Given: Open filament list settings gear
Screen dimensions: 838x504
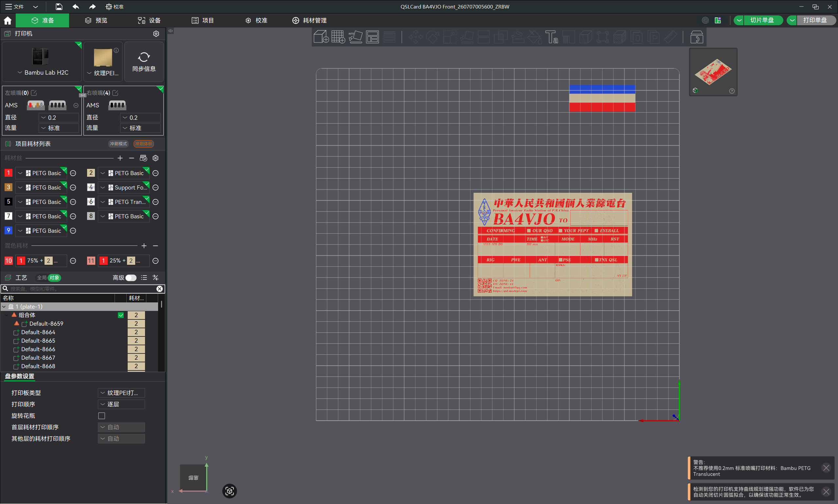Looking at the screenshot, I should point(155,158).
